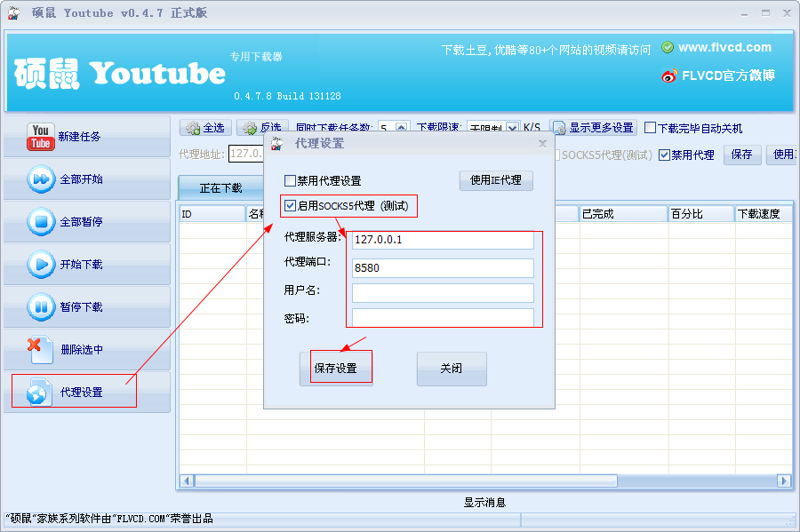
Task: Click the Select All (全选) toolbar button
Action: pyautogui.click(x=205, y=128)
